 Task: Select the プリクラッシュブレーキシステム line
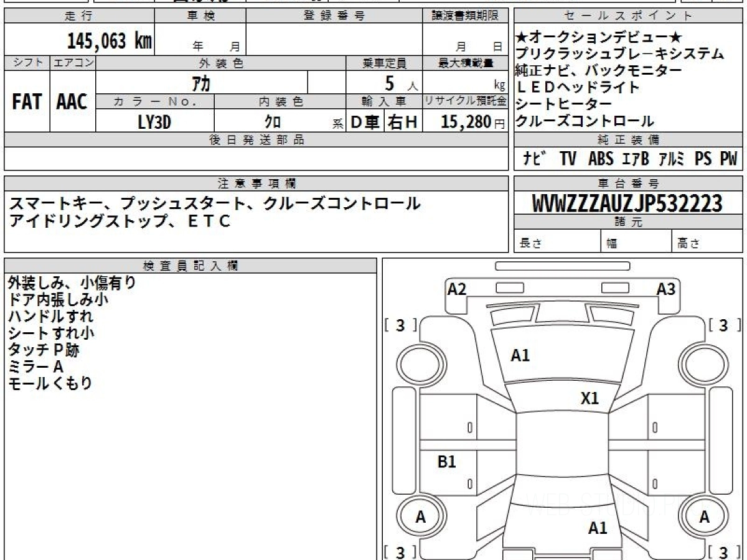click(x=620, y=54)
